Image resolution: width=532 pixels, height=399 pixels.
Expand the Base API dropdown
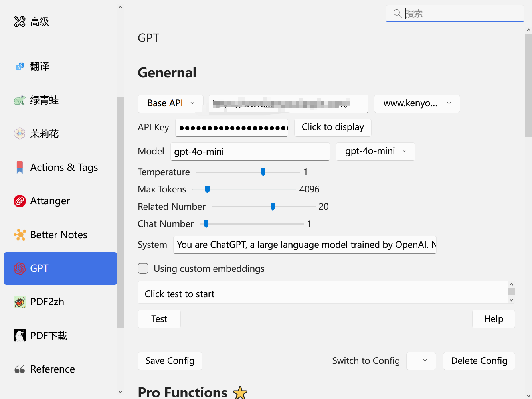[170, 103]
